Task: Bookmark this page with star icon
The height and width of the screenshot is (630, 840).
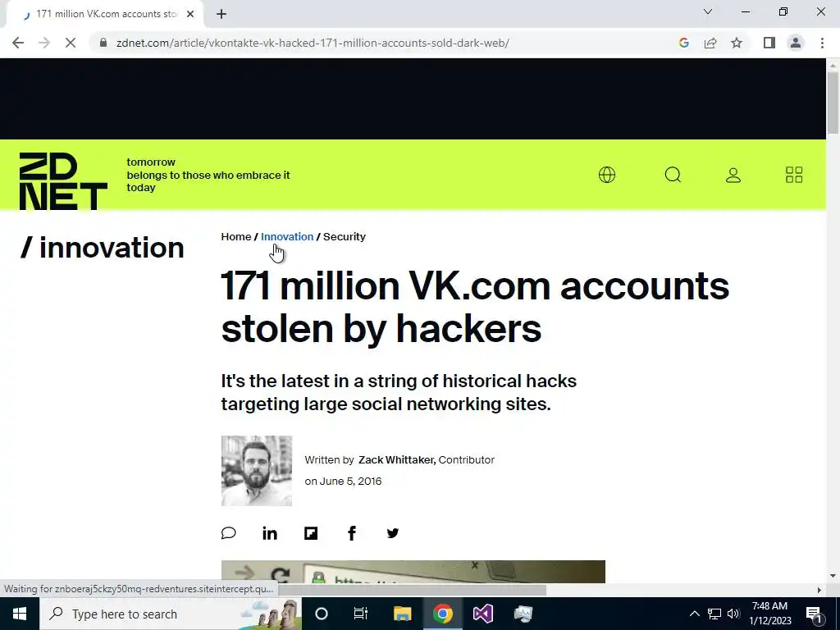Action: tap(737, 43)
